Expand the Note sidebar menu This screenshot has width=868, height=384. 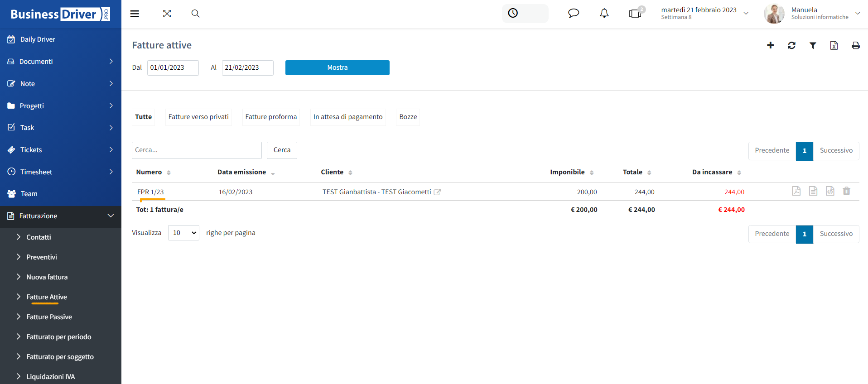coord(61,84)
